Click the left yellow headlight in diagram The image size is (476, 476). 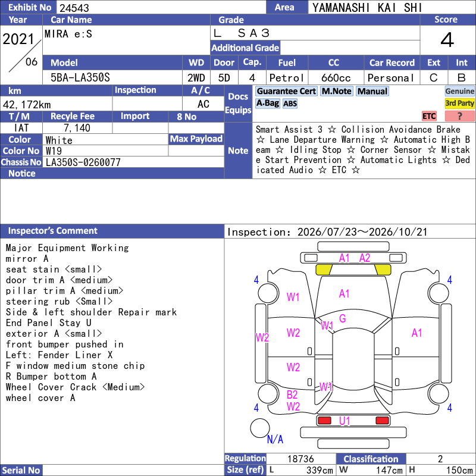pos(324,270)
